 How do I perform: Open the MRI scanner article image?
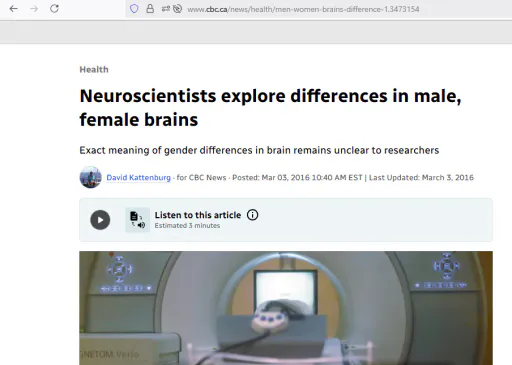point(286,308)
